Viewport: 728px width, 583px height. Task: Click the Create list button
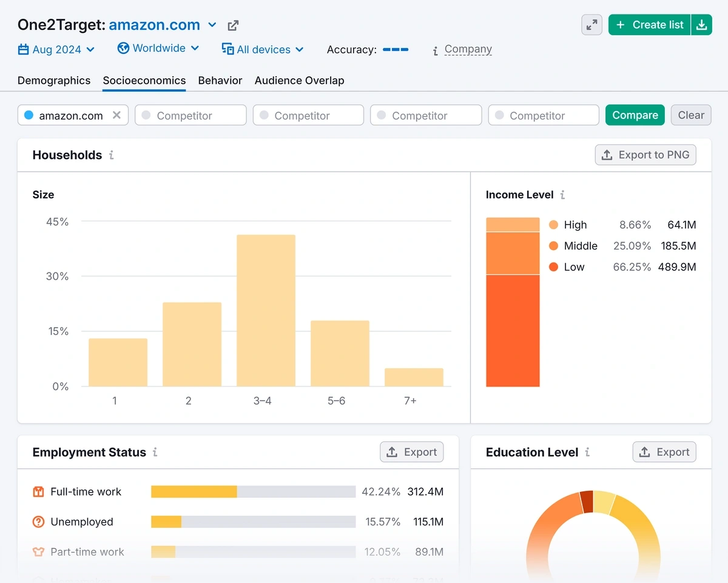tap(650, 25)
